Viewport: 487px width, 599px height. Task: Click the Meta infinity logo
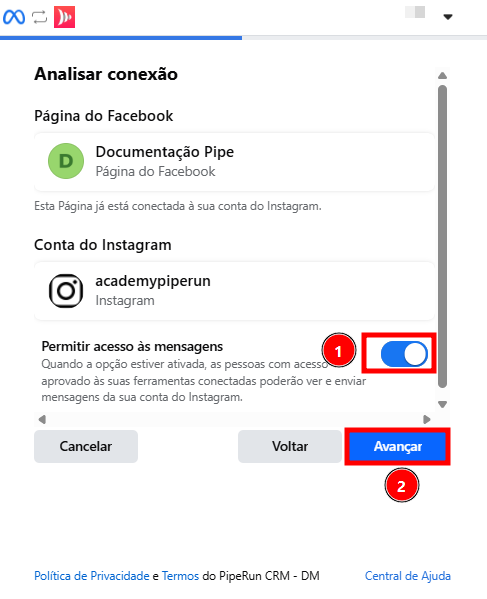point(14,17)
